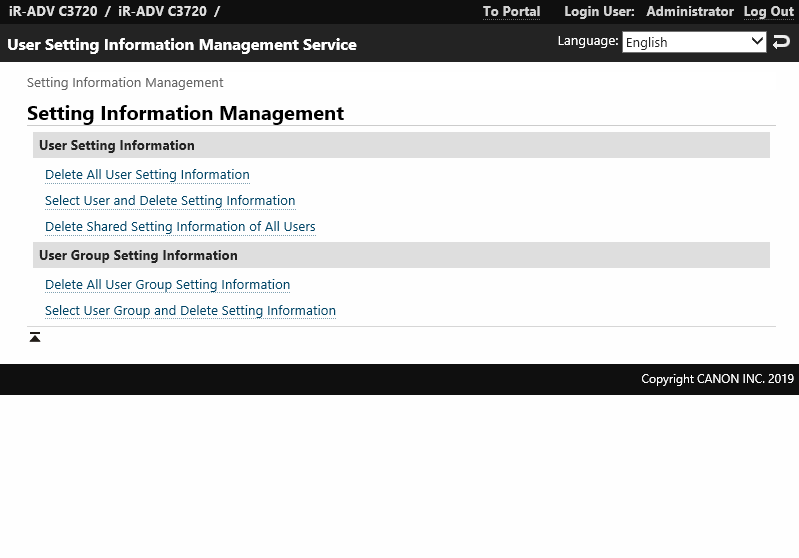
Task: Click the Administrator user name
Action: tap(689, 12)
